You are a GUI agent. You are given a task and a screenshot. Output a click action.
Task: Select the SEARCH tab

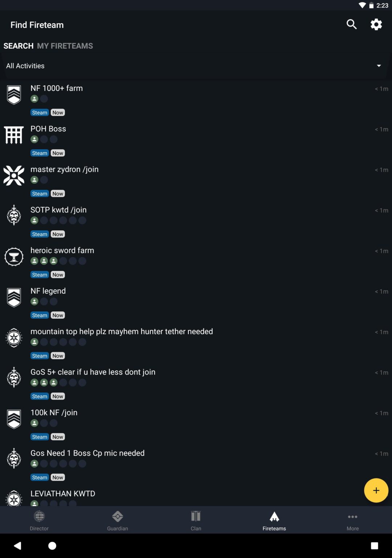coord(19,46)
